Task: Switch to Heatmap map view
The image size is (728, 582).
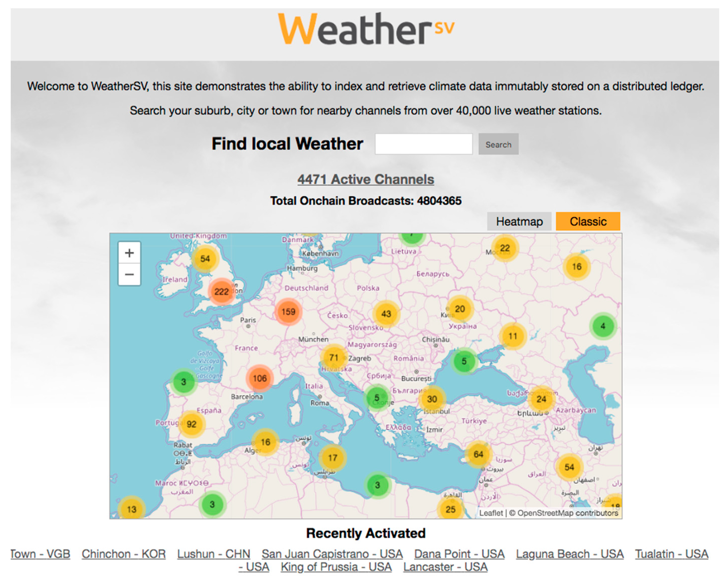Action: tap(519, 222)
